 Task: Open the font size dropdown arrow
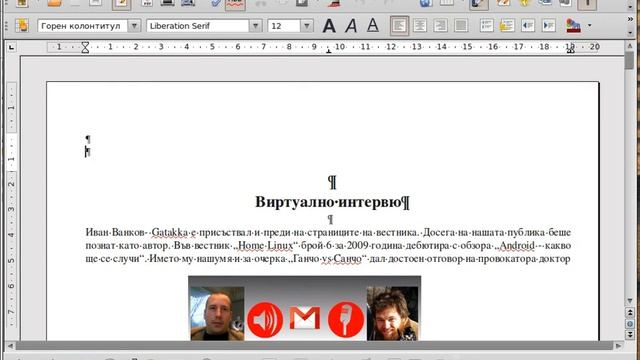pyautogui.click(x=307, y=26)
